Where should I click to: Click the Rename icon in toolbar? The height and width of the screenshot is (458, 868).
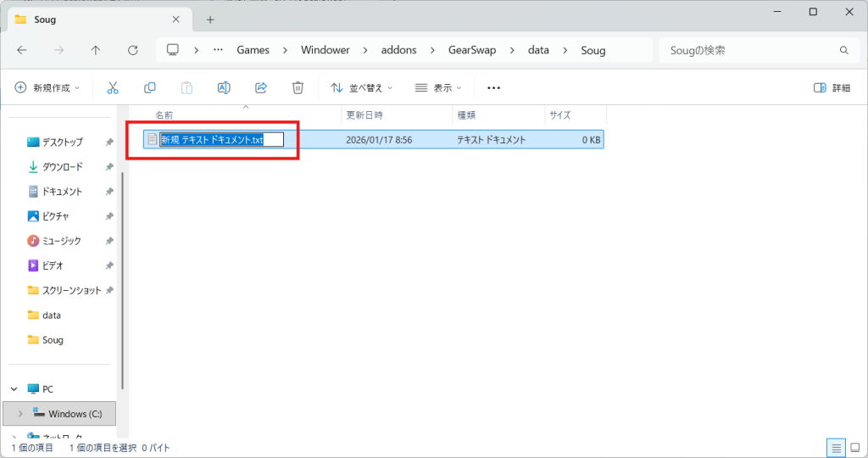pos(224,87)
